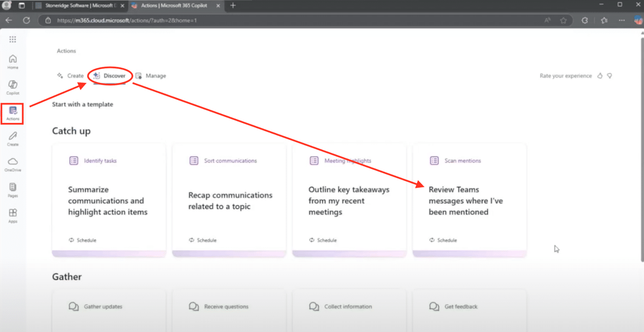Switch to the Discover tab

pos(110,76)
